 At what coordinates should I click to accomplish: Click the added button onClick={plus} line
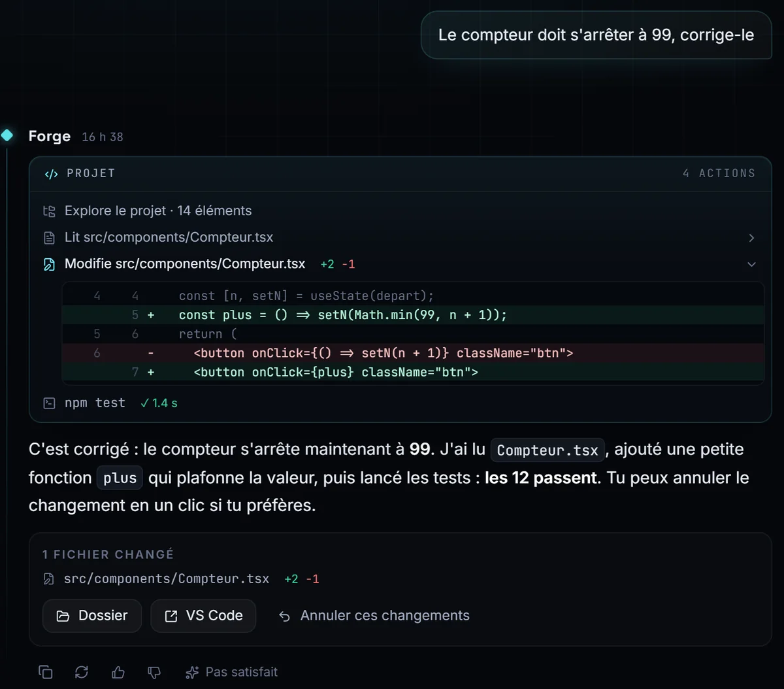(413, 372)
